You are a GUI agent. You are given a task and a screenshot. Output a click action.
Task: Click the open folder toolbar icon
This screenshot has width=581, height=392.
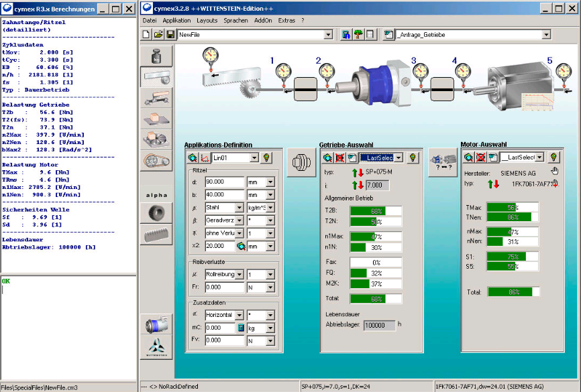tap(158, 34)
